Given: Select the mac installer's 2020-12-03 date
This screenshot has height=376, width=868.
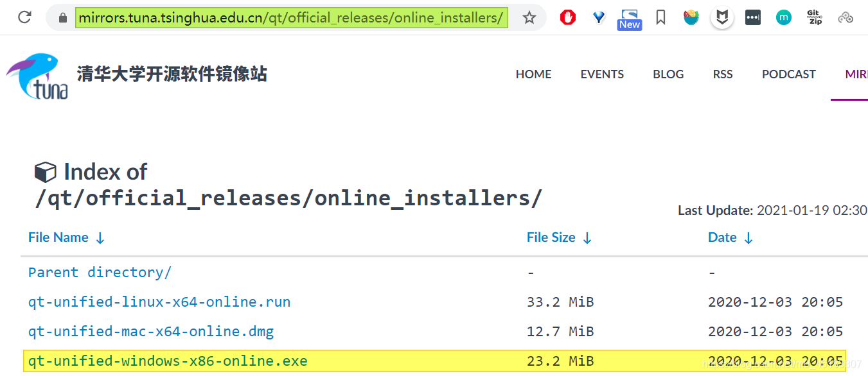Looking at the screenshot, I should [x=775, y=332].
